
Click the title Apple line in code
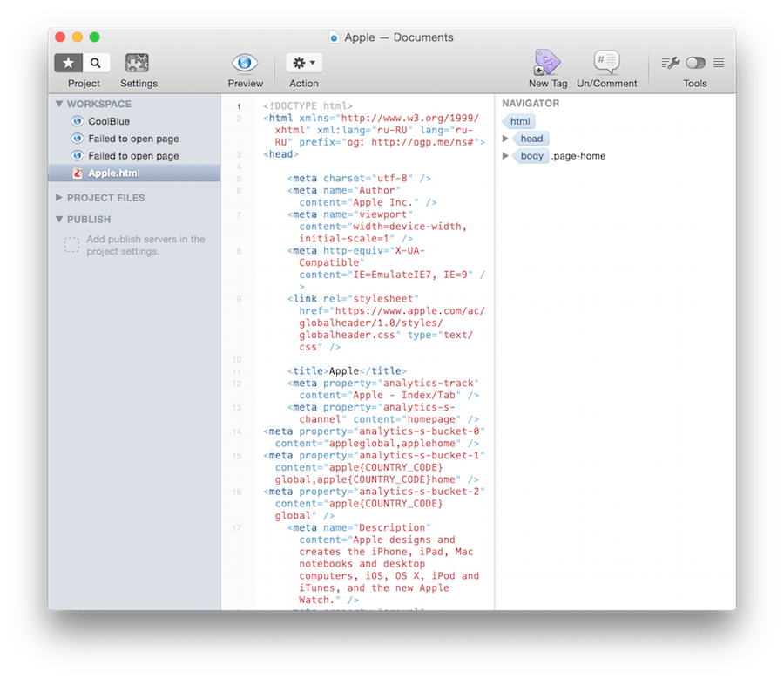coord(347,370)
